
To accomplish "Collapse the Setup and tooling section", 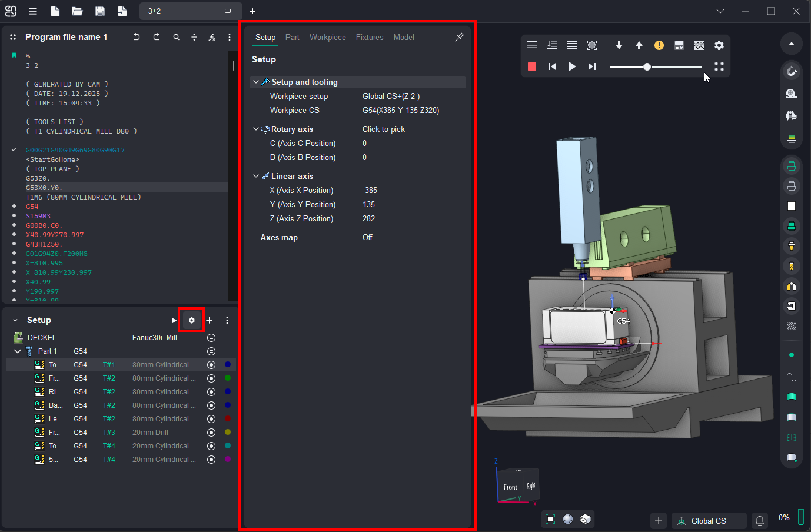I will pyautogui.click(x=256, y=82).
